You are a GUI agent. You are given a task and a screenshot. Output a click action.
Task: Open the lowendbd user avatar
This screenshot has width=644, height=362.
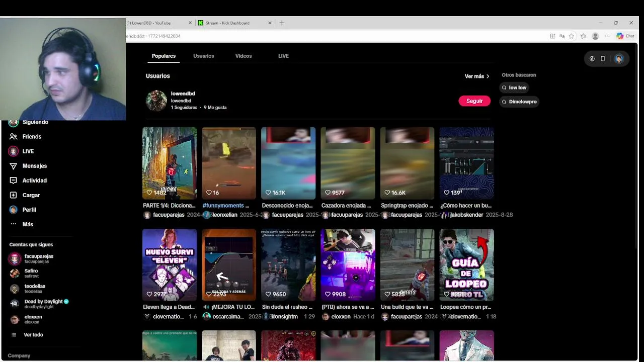pyautogui.click(x=156, y=101)
